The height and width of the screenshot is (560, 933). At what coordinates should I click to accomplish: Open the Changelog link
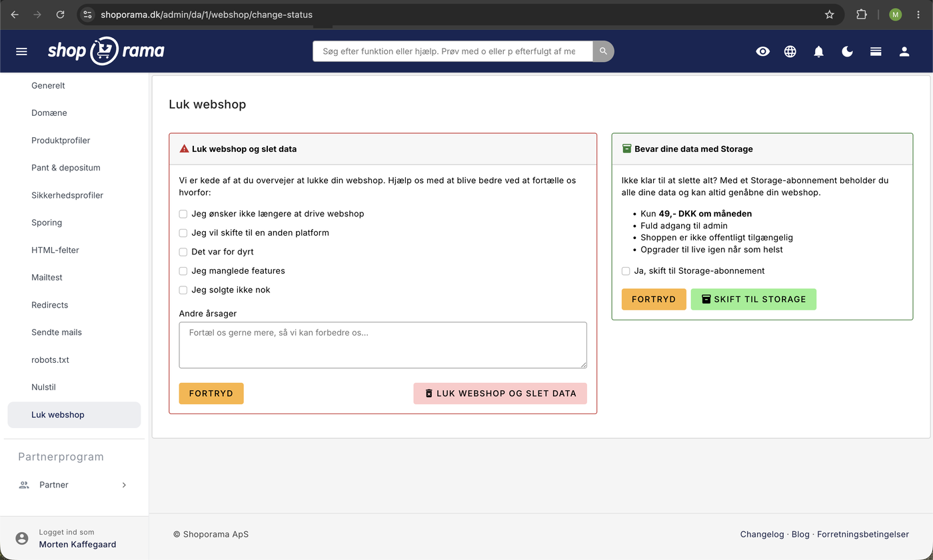[x=762, y=534]
